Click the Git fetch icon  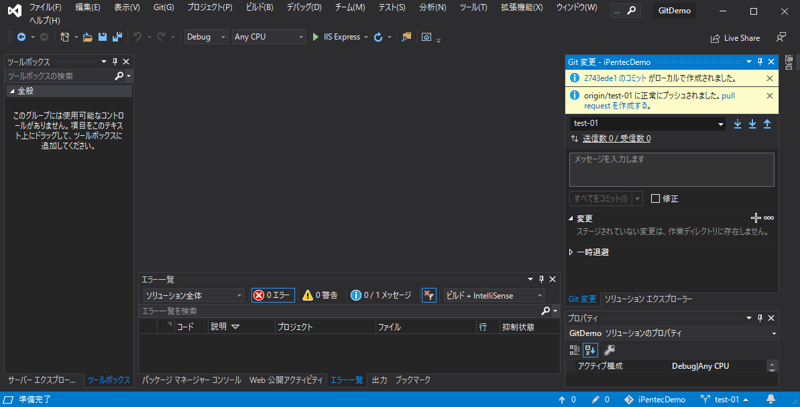pyautogui.click(x=737, y=124)
